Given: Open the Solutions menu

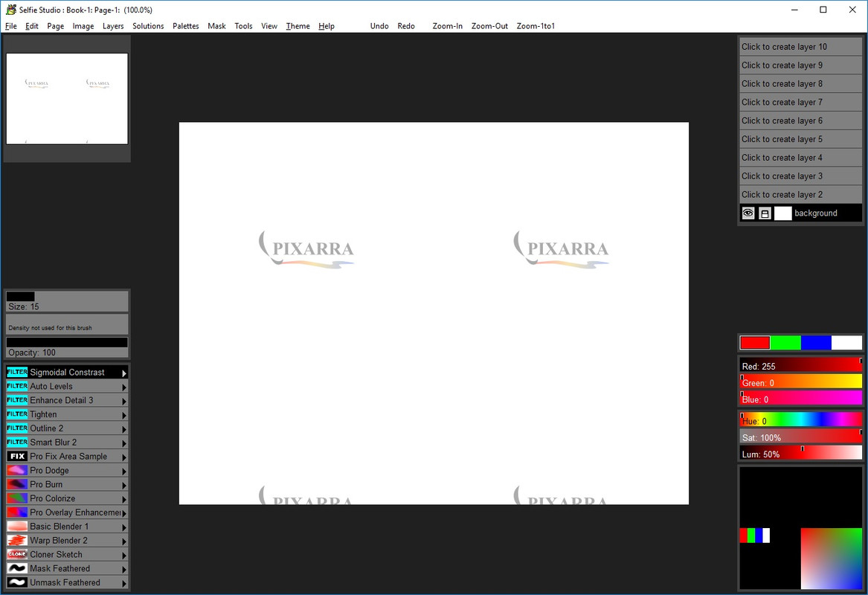Looking at the screenshot, I should (148, 26).
